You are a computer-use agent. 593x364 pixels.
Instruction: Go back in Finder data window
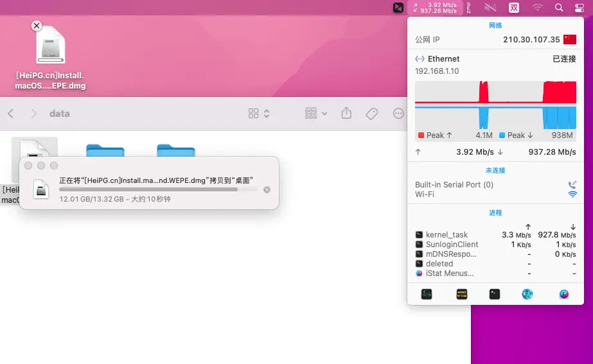[x=10, y=114]
